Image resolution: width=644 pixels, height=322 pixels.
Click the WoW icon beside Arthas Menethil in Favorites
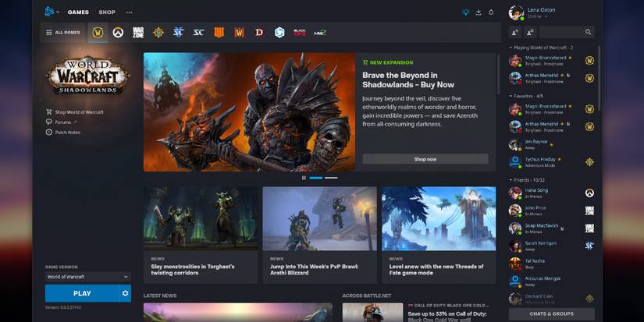[589, 127]
